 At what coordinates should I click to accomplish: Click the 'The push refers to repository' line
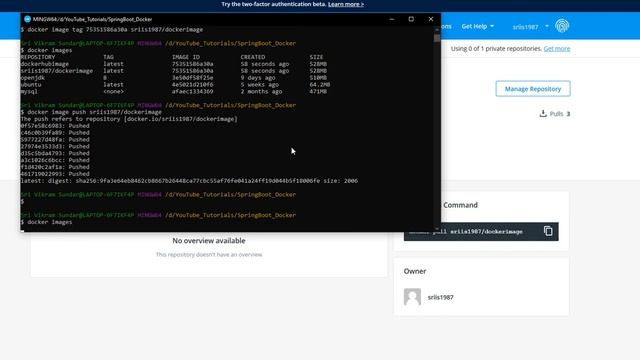pos(129,119)
